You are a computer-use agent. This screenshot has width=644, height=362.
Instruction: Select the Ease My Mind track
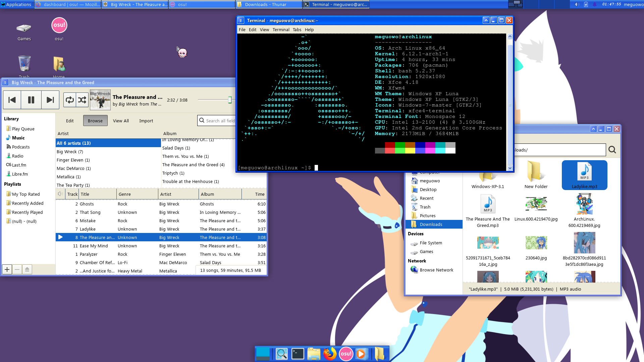click(161, 246)
